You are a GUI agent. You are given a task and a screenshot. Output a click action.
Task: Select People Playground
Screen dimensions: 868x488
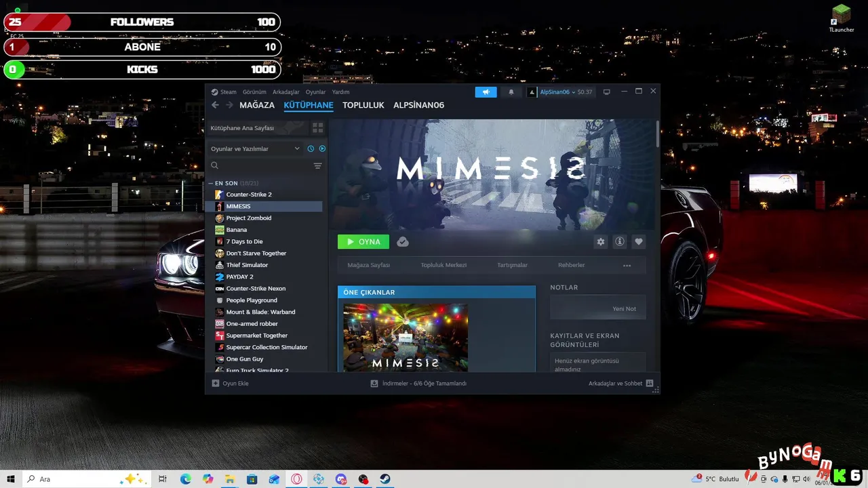[264, 300]
